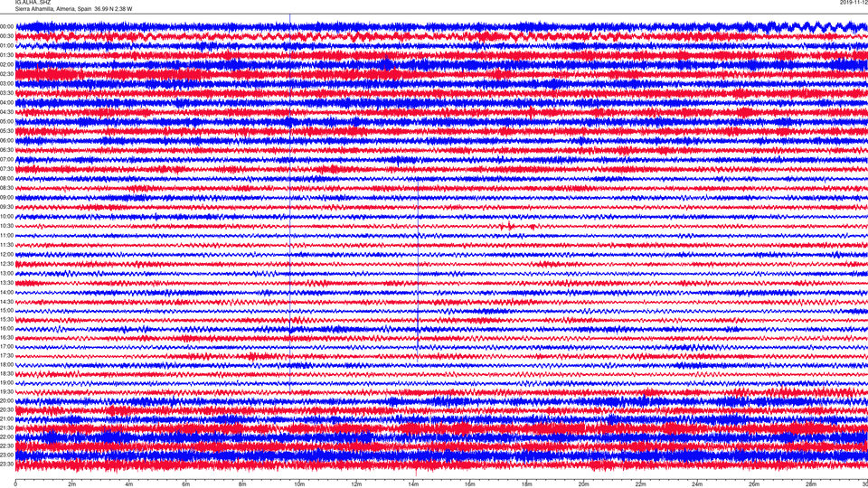Choose the 23:30 trace label
The height and width of the screenshot is (488, 868).
pos(7,465)
